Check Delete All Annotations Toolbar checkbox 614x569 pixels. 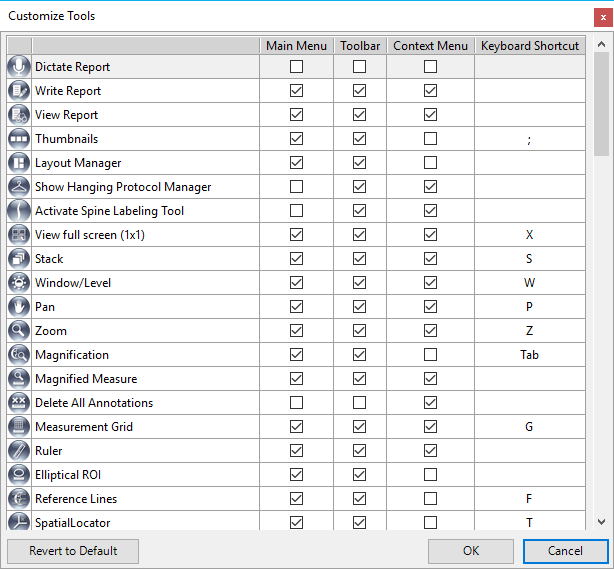(x=359, y=403)
